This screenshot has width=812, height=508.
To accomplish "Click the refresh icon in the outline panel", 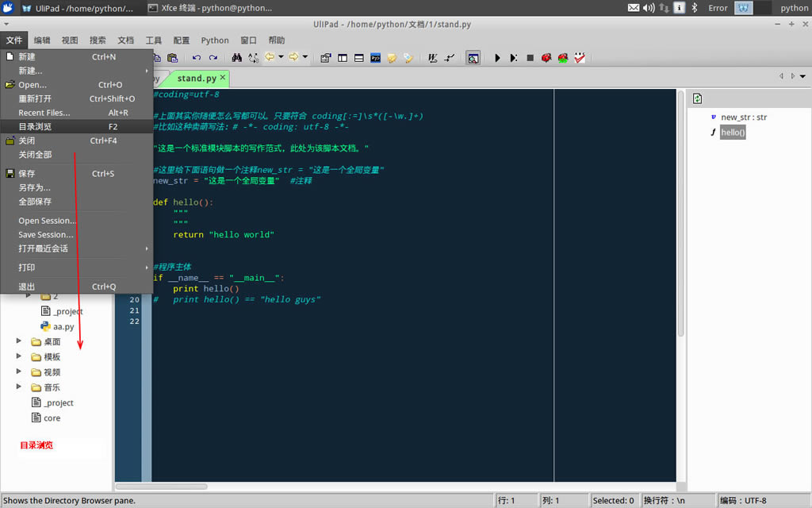I will tap(697, 98).
